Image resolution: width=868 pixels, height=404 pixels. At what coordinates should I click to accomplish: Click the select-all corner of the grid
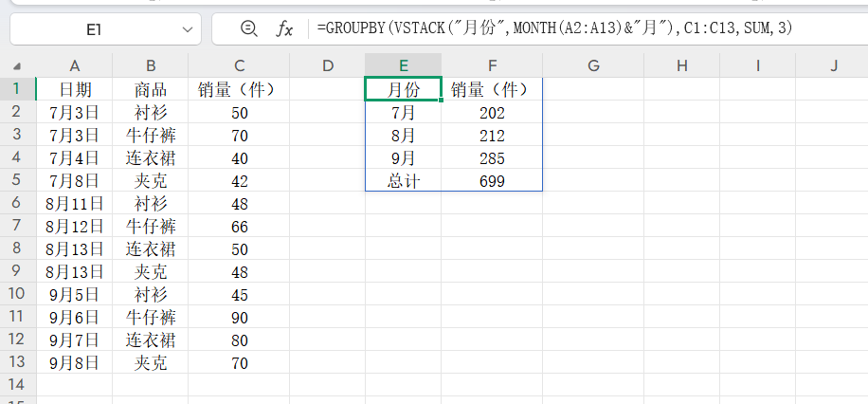tap(17, 65)
